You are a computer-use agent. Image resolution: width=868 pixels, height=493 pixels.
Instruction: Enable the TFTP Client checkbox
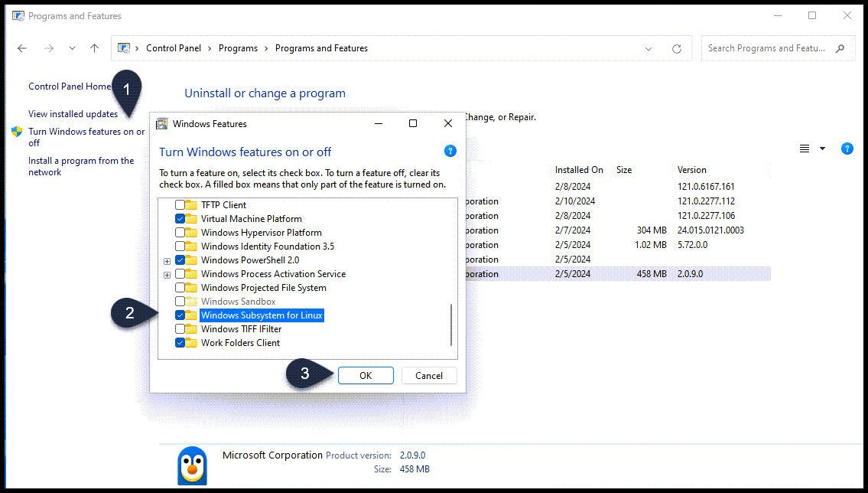click(x=180, y=205)
